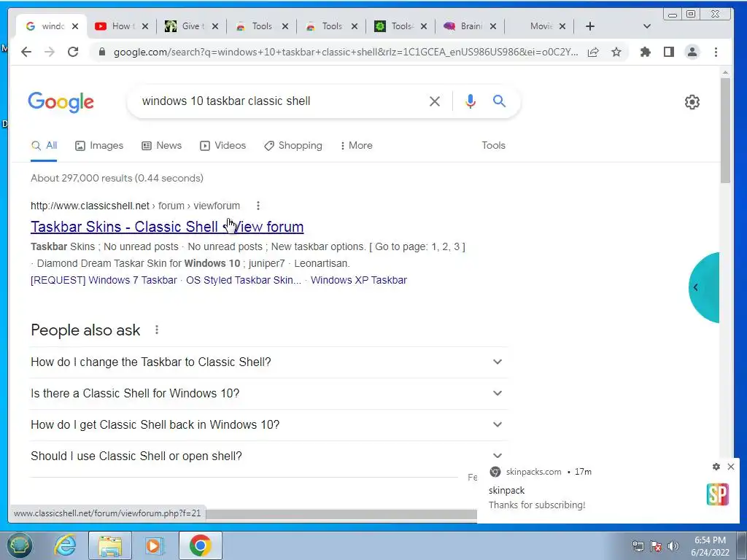
Task: Switch to the Braini tab
Action: point(469,26)
